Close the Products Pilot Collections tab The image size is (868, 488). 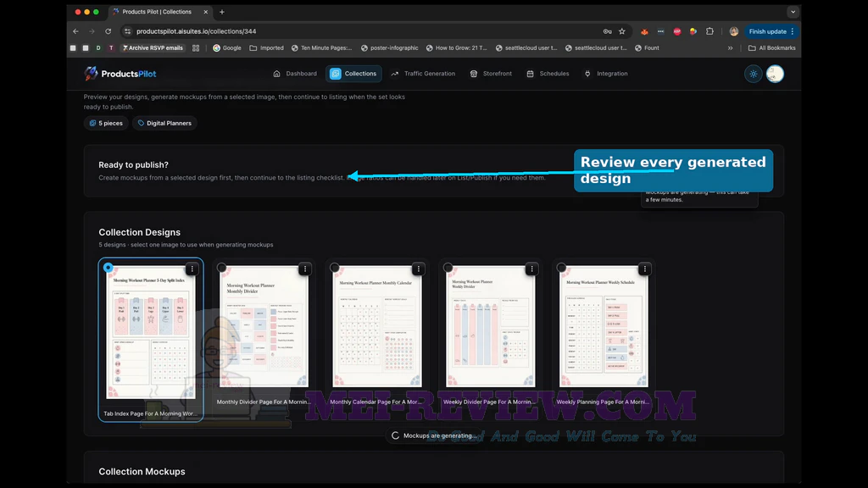click(206, 12)
